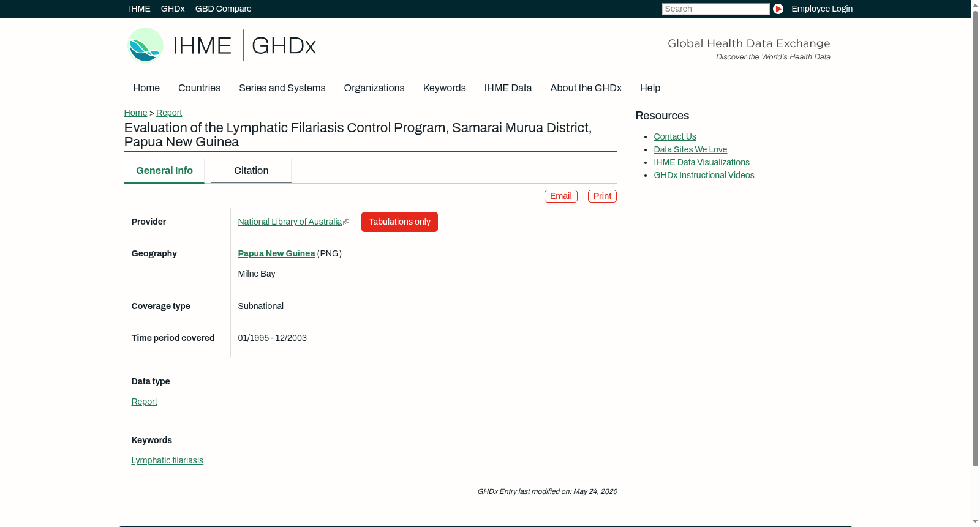
Task: Click 'Milne Bay' geography text
Action: click(257, 274)
